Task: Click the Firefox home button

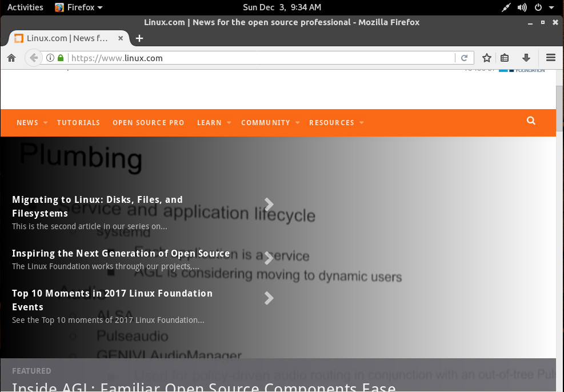Action: (11, 58)
